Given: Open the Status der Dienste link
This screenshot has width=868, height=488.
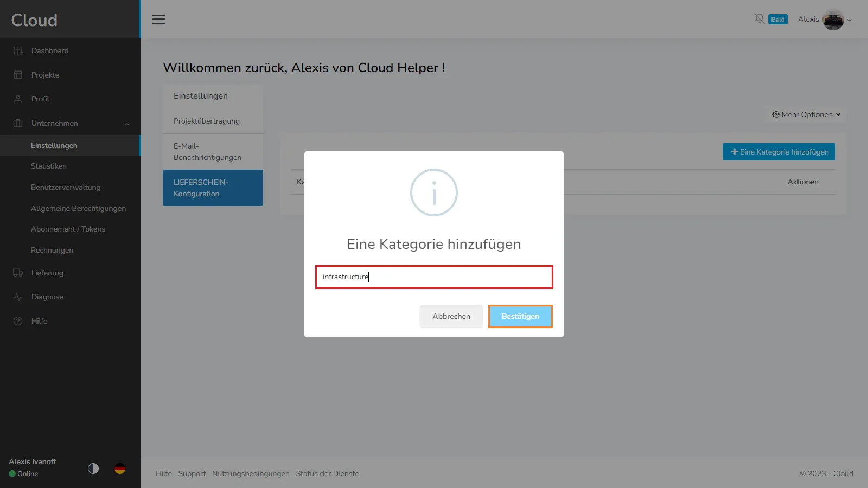Looking at the screenshot, I should pyautogui.click(x=327, y=473).
